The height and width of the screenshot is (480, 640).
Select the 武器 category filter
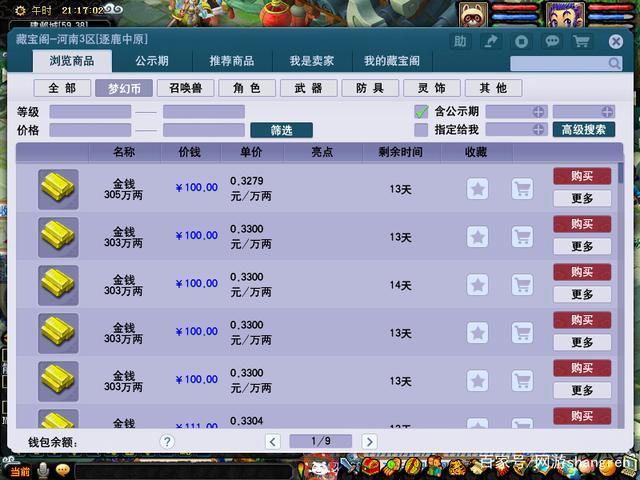[309, 88]
